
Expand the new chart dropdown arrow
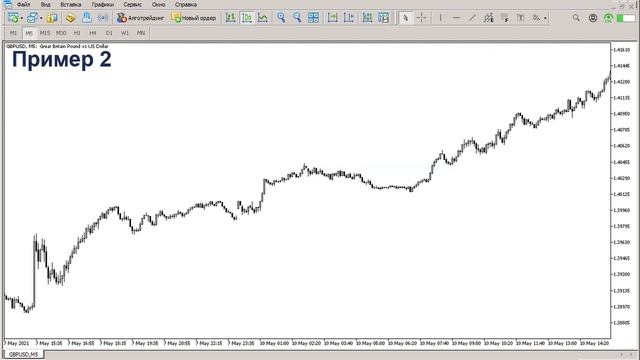click(x=22, y=18)
